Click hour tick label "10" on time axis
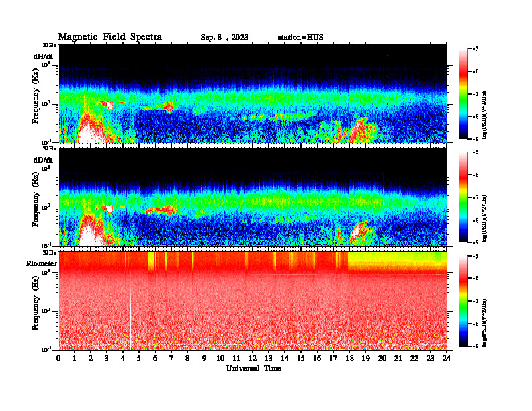This screenshot has height=411, width=532. coord(220,358)
